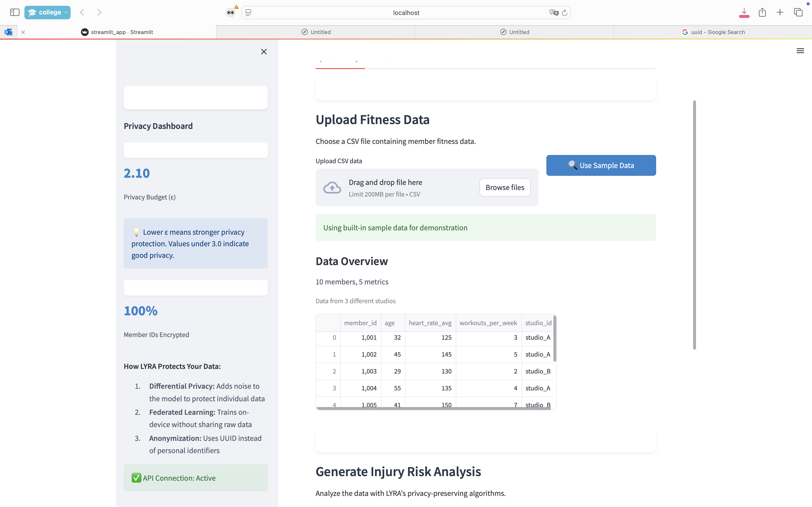Click the workouts_per_week column header
Image resolution: width=812 pixels, height=507 pixels.
(x=488, y=323)
